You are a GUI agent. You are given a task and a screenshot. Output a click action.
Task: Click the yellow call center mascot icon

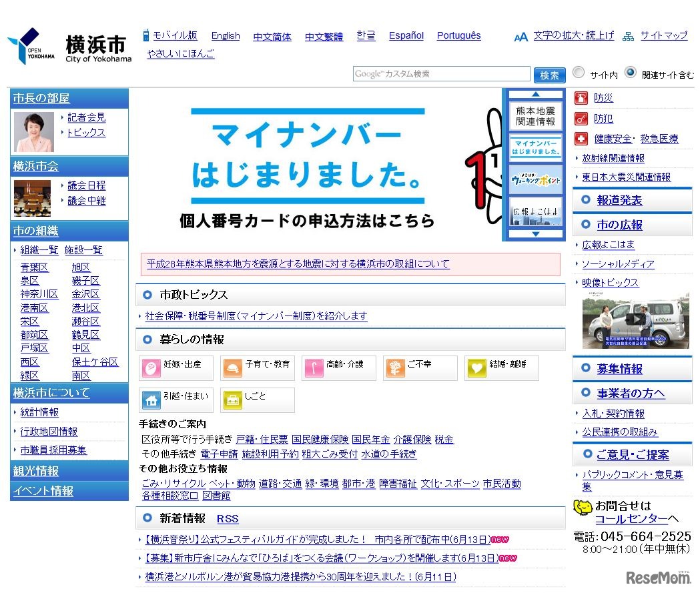583,508
